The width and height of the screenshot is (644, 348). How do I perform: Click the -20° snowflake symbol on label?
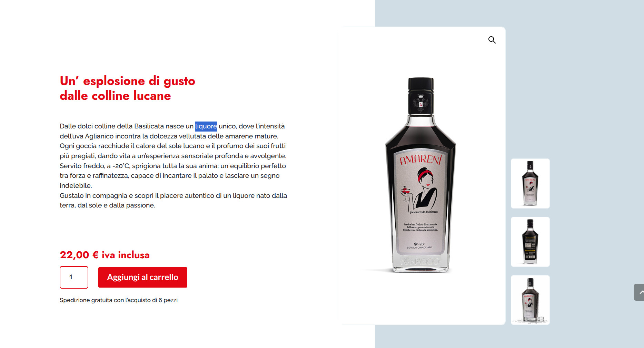419,244
